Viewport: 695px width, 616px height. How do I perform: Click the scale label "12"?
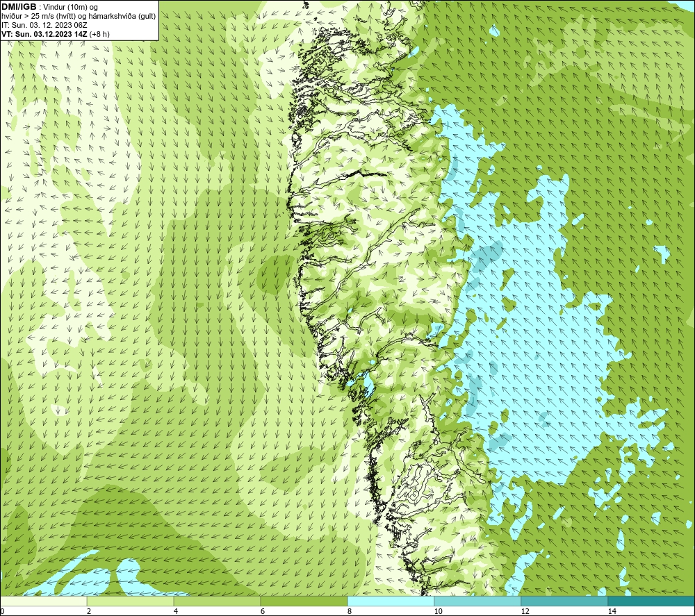(x=525, y=611)
